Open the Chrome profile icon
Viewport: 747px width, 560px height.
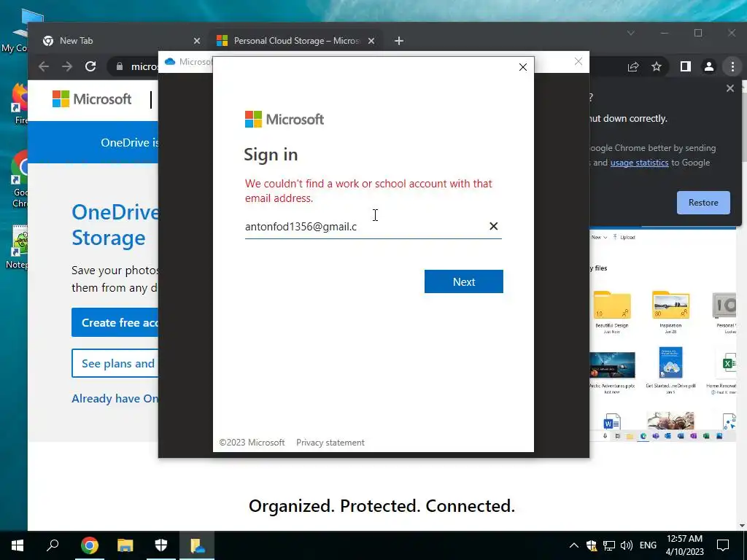pos(709,66)
